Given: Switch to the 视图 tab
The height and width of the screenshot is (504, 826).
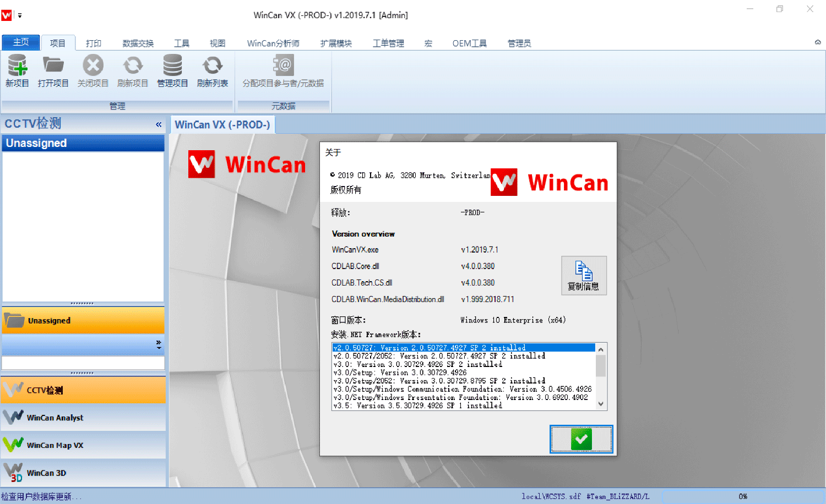Looking at the screenshot, I should click(x=218, y=43).
